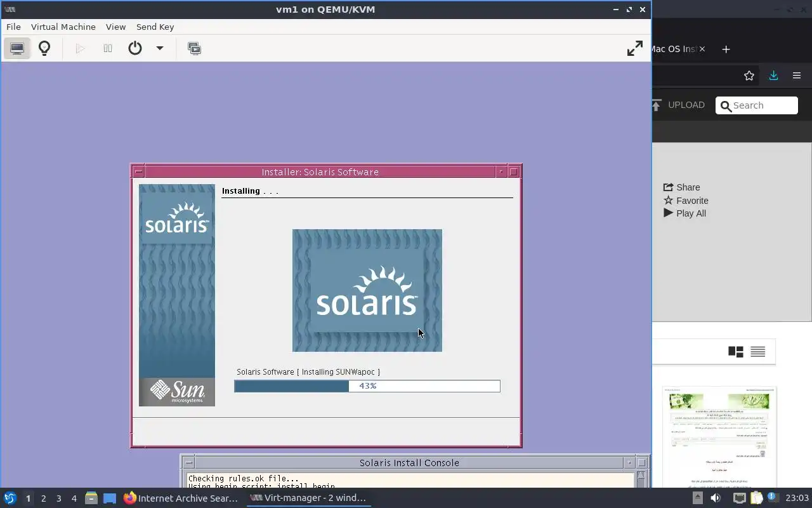
Task: Open the File menu
Action: [x=13, y=27]
